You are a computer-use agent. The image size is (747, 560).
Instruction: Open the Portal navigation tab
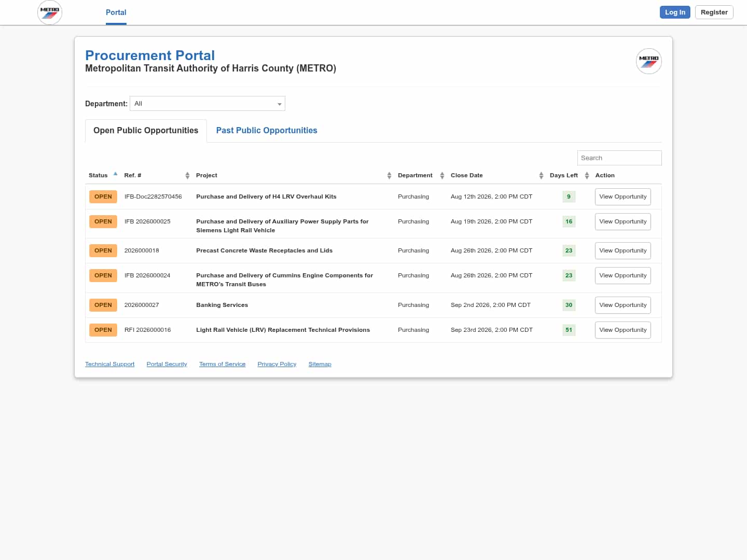(116, 12)
